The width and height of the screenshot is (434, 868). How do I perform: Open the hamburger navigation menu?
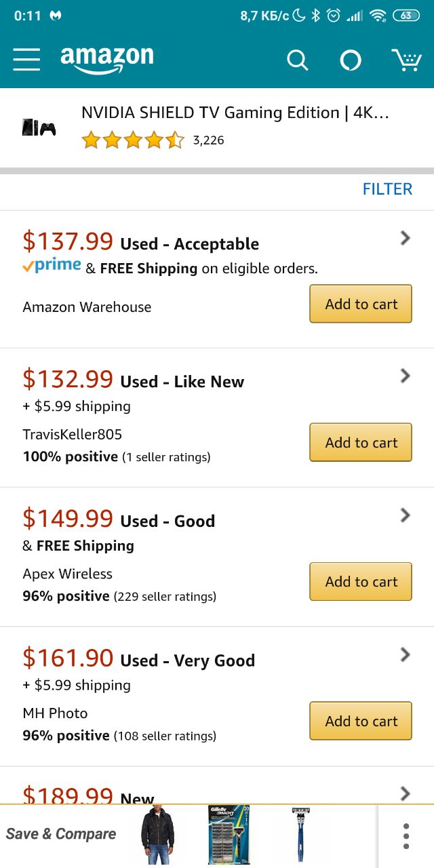click(26, 60)
